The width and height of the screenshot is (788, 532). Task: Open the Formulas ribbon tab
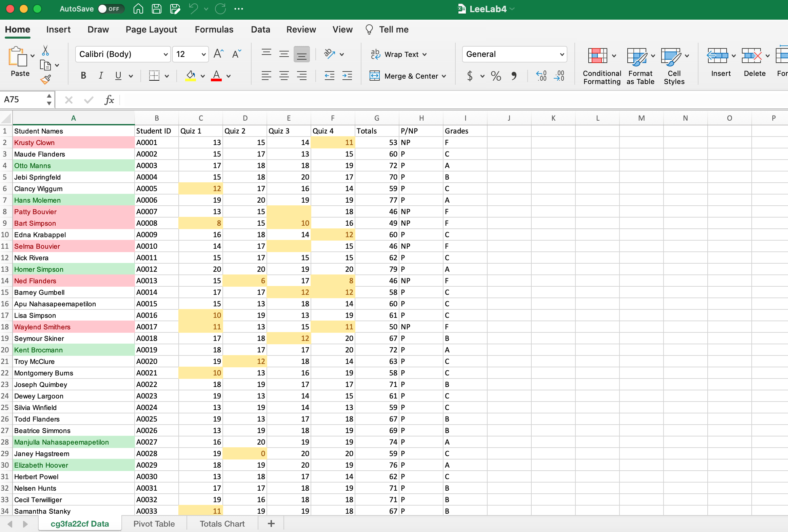point(214,29)
